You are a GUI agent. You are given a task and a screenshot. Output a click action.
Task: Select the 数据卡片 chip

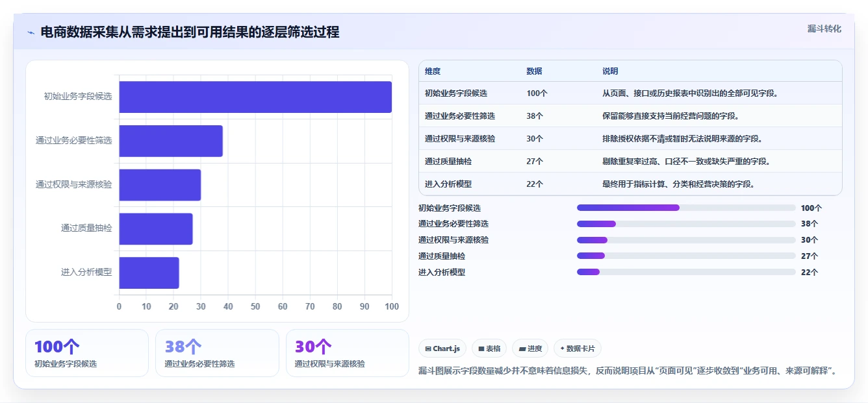pos(578,348)
